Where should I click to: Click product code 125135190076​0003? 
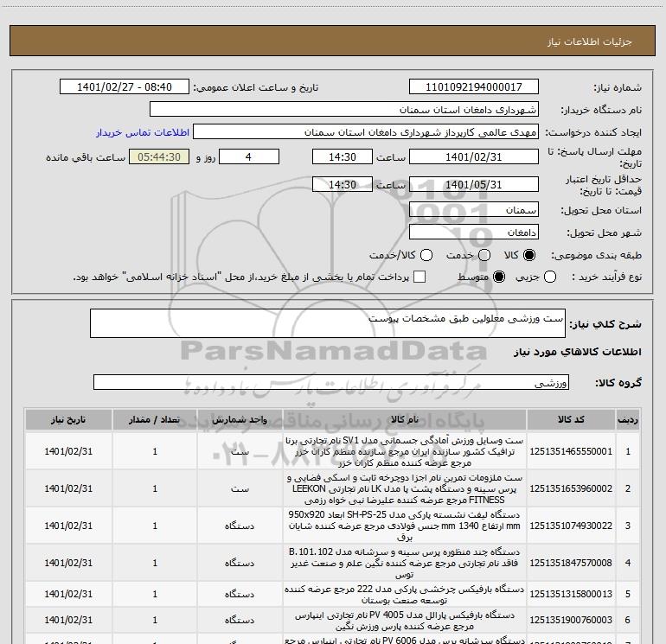[571, 620]
